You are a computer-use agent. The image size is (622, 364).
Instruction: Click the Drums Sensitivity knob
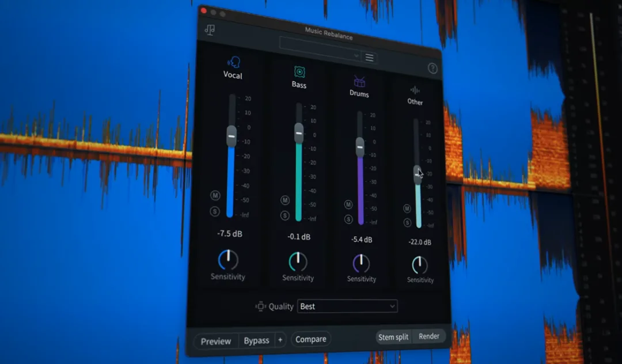(361, 264)
